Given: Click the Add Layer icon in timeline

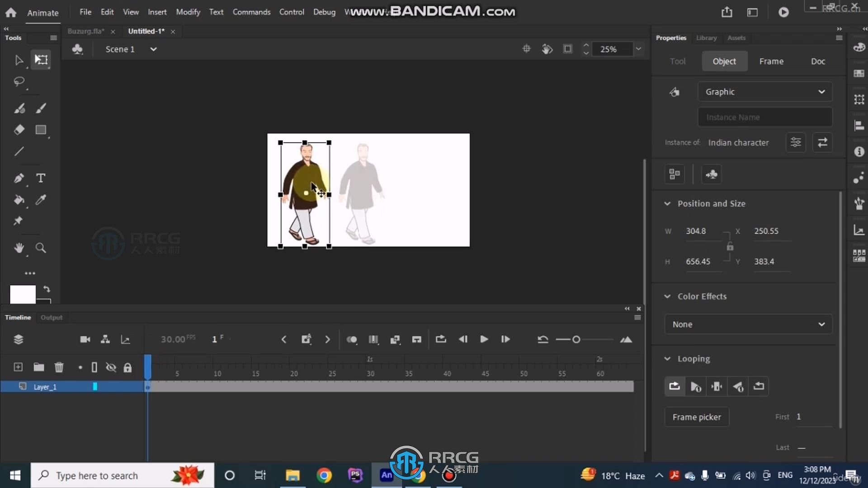Looking at the screenshot, I should pos(17,367).
